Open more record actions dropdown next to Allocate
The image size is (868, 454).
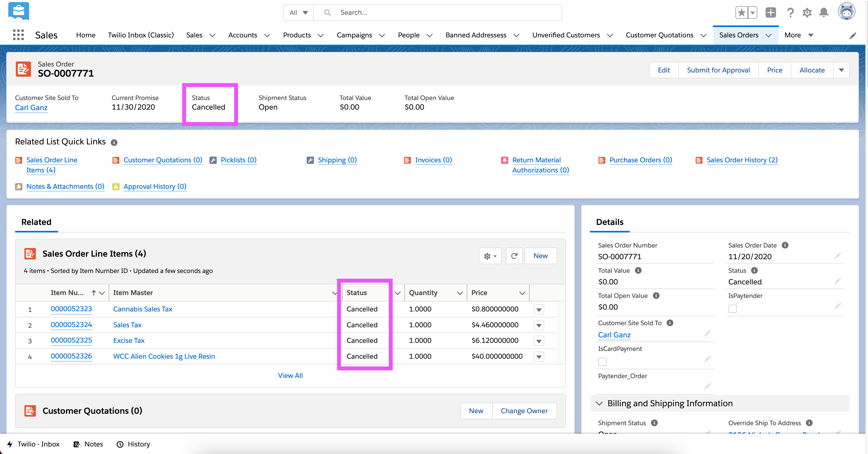point(841,70)
